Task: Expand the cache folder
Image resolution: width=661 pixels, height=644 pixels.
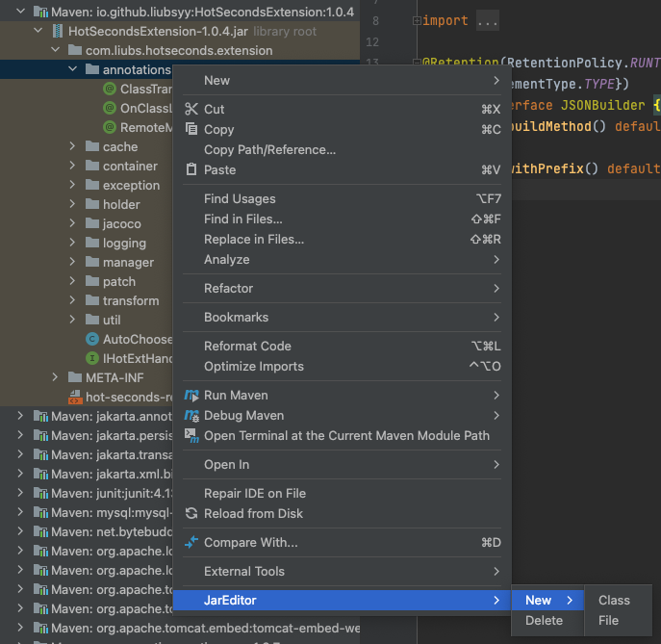Action: click(72, 146)
